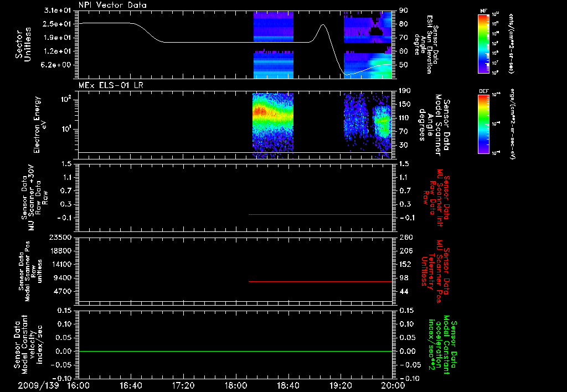Click the red hot spot in the electron spectrogram
This screenshot has width=567, height=392.
tap(259, 111)
